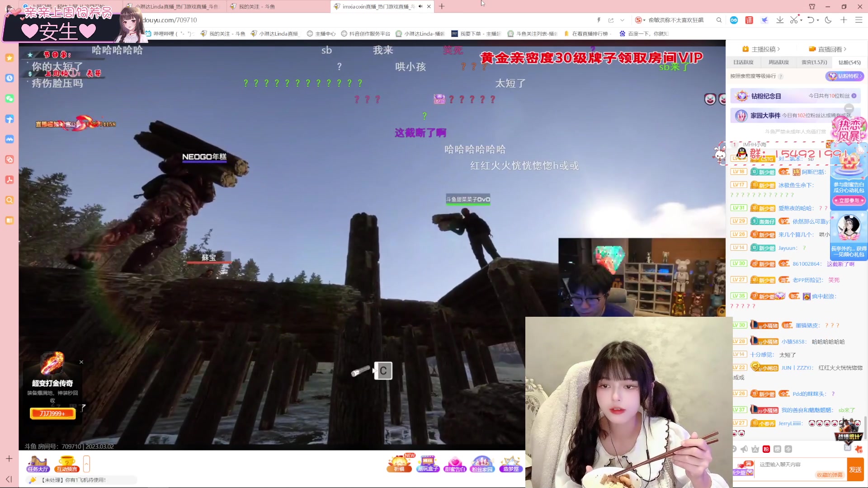This screenshot has height=488, width=868.
Task: Open a new browser tab with plus button
Action: point(442,6)
